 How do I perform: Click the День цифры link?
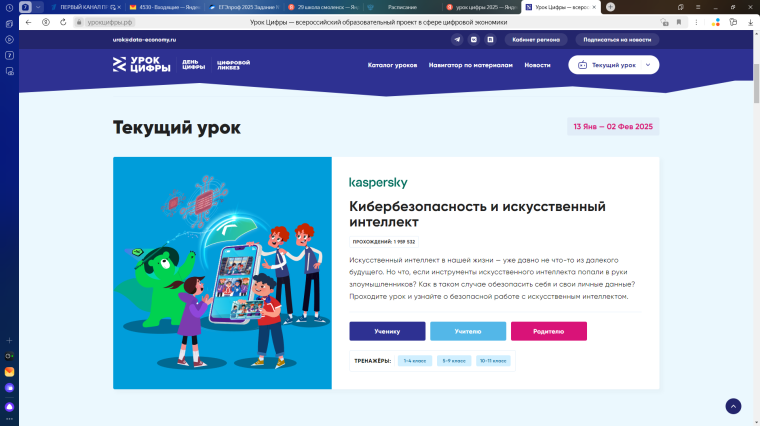coord(193,64)
